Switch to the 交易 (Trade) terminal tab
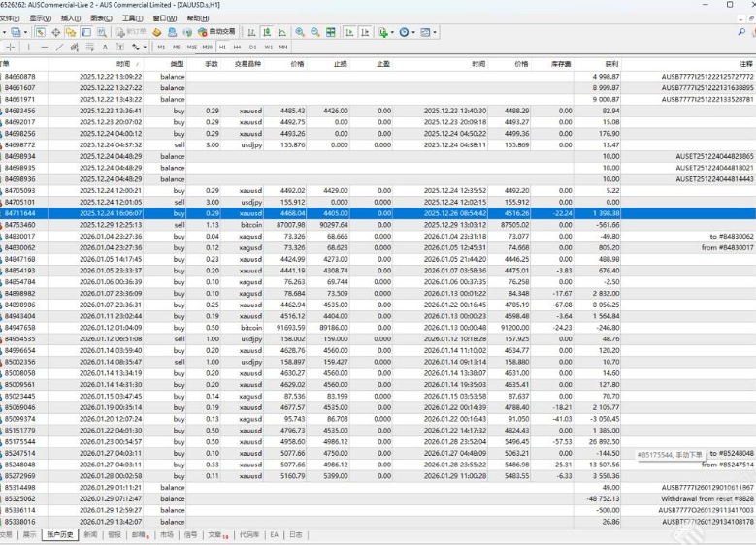Screen dimensions: 756x545 click(x=6, y=534)
